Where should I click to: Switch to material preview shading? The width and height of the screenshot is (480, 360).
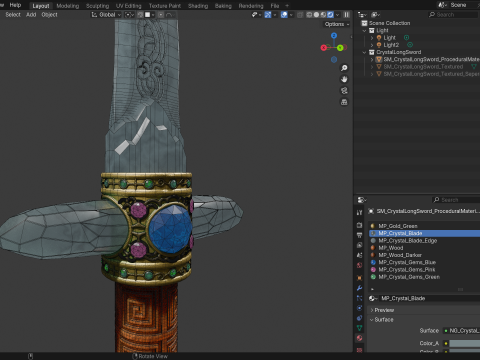click(x=323, y=15)
